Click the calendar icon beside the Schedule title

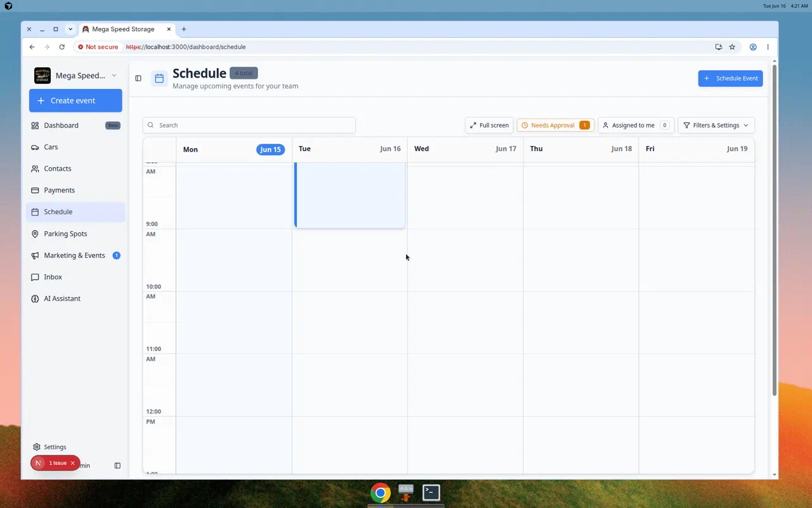tap(159, 78)
